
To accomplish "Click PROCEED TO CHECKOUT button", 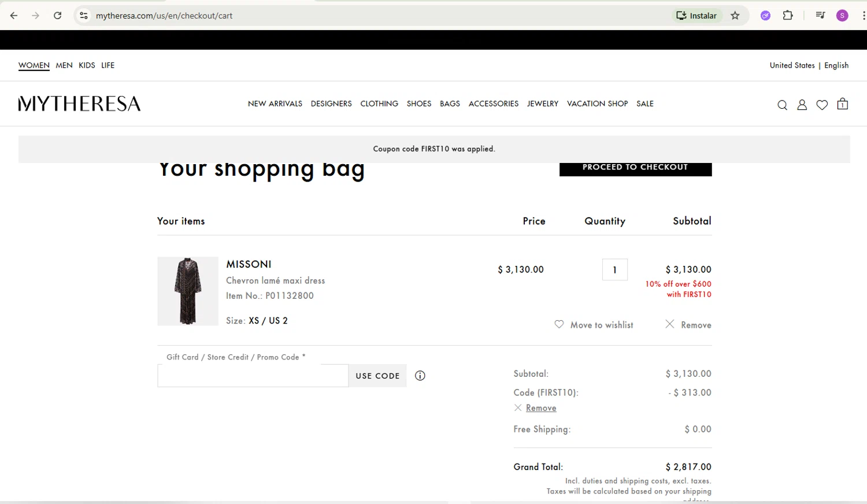I will tap(635, 169).
